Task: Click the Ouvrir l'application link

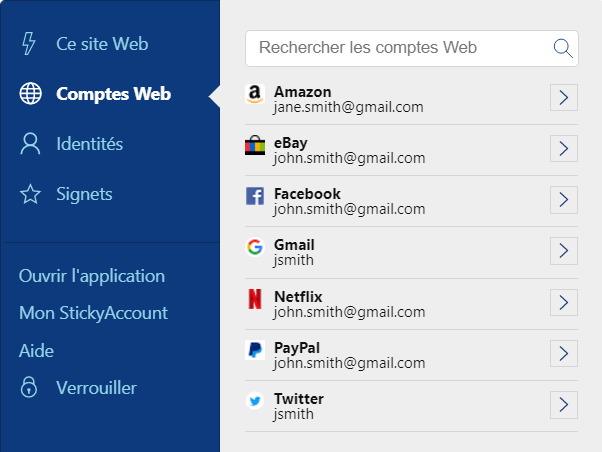Action: 92,276
